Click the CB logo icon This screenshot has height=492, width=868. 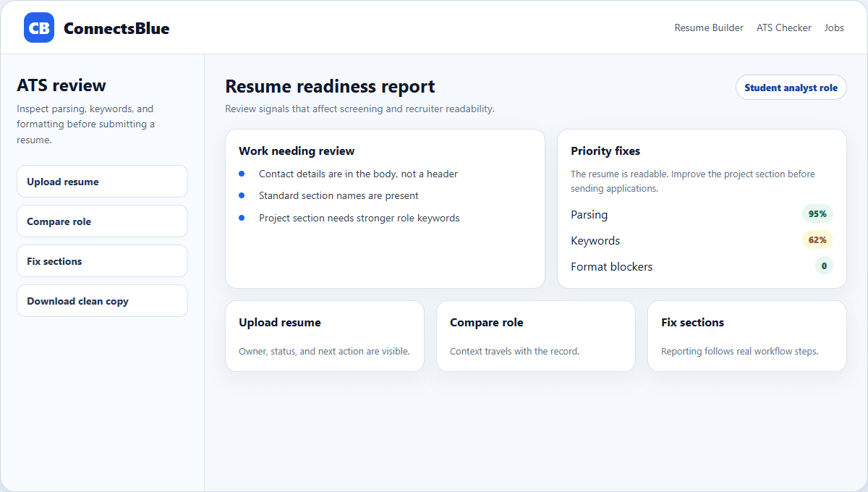pyautogui.click(x=39, y=27)
